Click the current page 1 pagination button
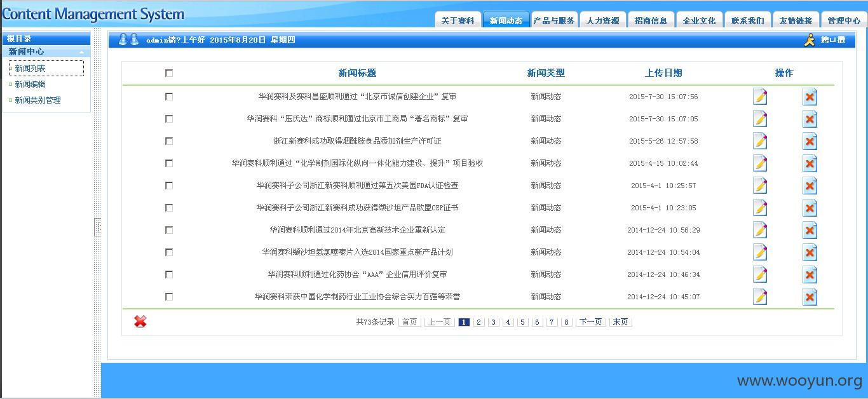Screen dimensions: 868x399 tap(464, 322)
